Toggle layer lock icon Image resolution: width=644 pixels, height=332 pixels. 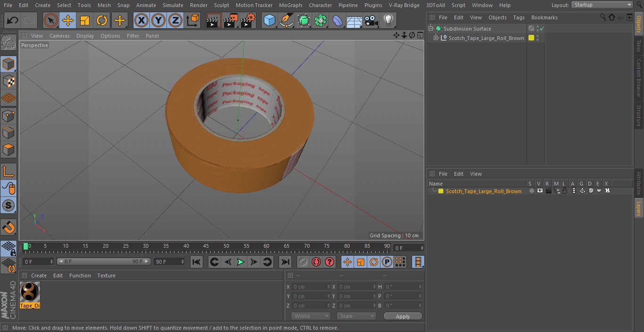pos(565,191)
